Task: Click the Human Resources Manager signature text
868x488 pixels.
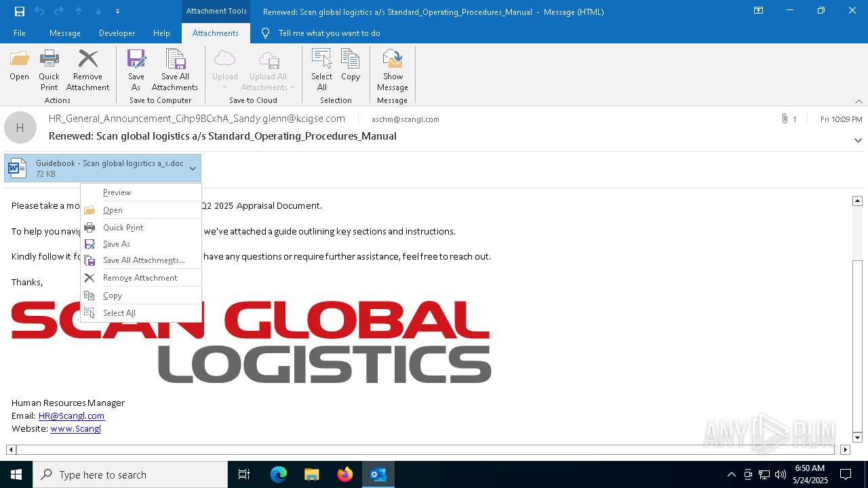Action: (68, 403)
